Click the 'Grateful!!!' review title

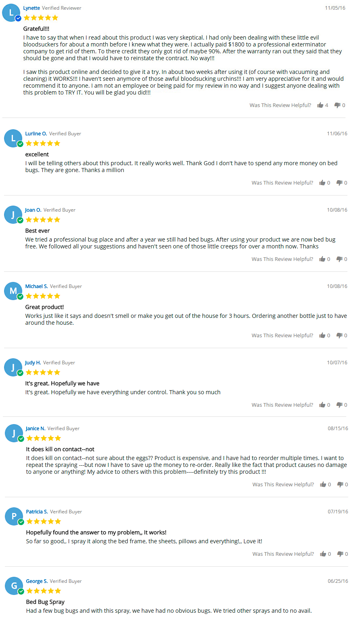pyautogui.click(x=36, y=29)
